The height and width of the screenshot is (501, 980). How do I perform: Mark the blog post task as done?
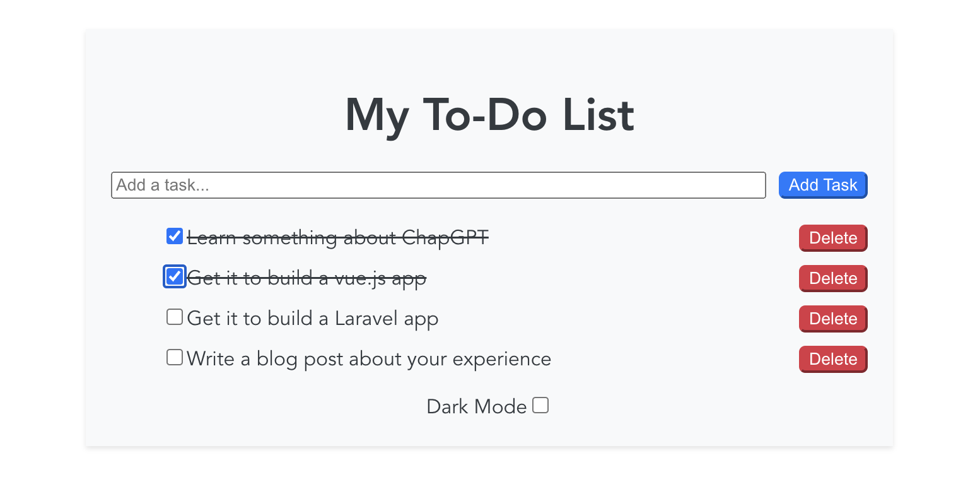[175, 357]
